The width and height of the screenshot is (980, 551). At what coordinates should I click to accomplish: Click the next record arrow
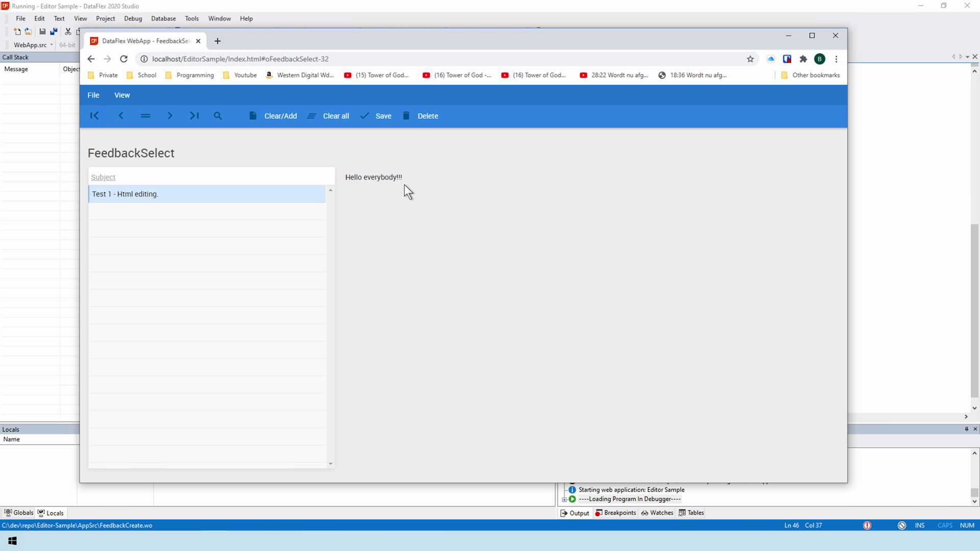(x=170, y=116)
